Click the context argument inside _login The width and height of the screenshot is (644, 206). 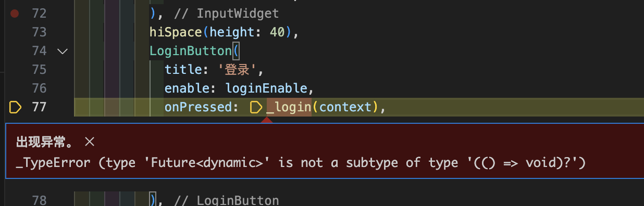coord(346,107)
